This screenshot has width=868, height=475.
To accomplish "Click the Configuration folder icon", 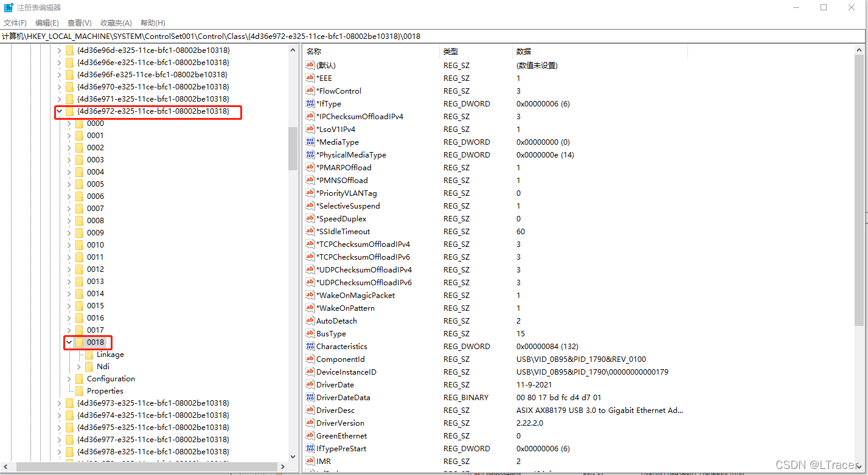I will 79,378.
